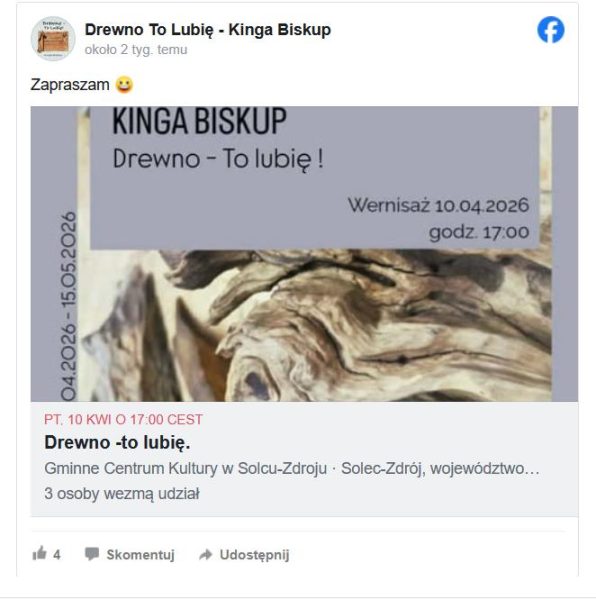This screenshot has height=600, width=596.
Task: Open the Facebook logo link
Action: coord(550,30)
